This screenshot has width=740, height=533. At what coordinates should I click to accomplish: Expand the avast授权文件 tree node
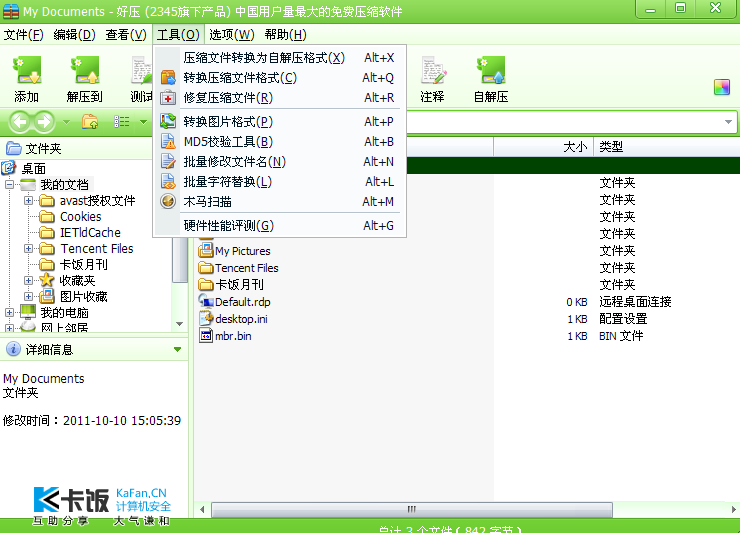28,201
